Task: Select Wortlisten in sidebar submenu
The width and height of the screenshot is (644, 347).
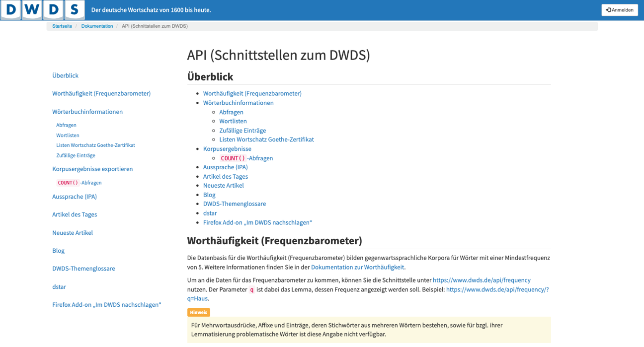Action: click(x=68, y=135)
